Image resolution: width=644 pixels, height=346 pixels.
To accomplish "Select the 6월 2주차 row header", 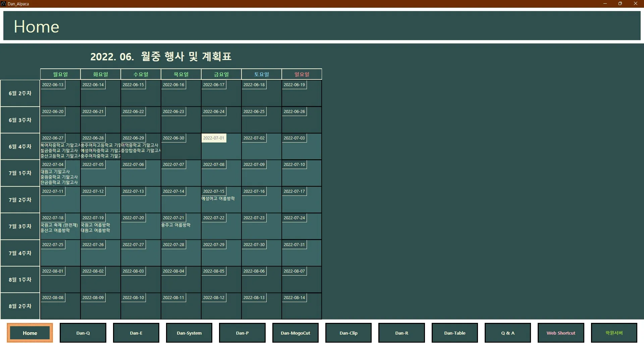I will coord(20,93).
